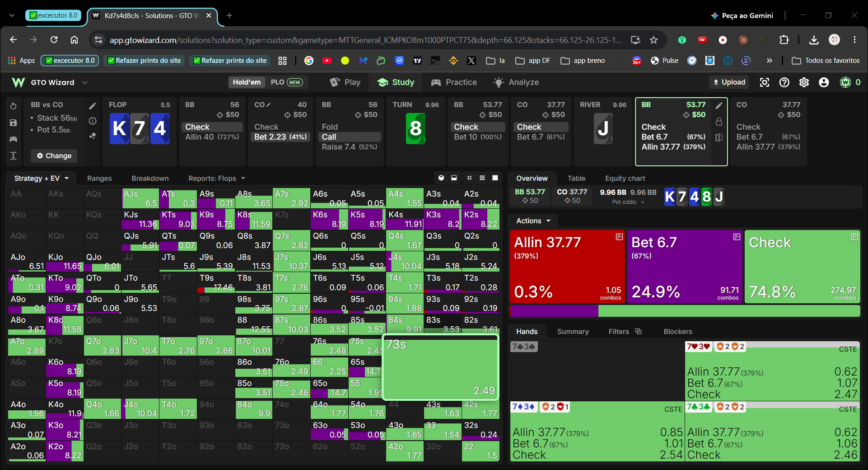
Task: Click the screenshot capture icon beside Upload
Action: click(x=765, y=82)
